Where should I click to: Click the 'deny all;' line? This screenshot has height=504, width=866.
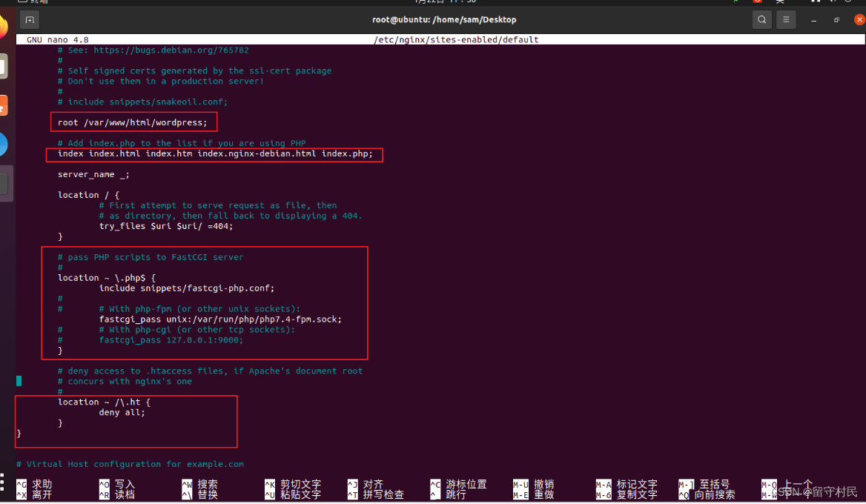coord(122,412)
